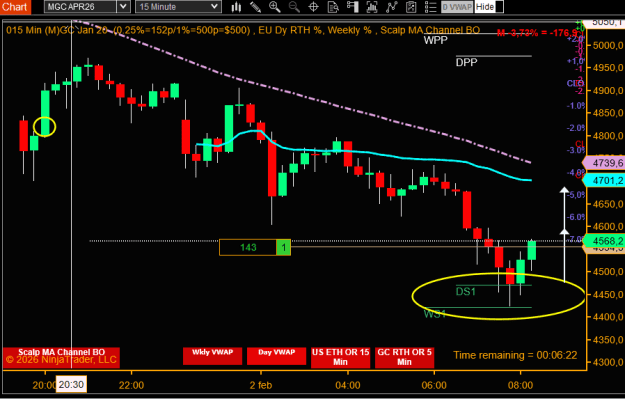Click the framed bars chart icon
This screenshot has height=399, width=625.
click(x=372, y=7)
